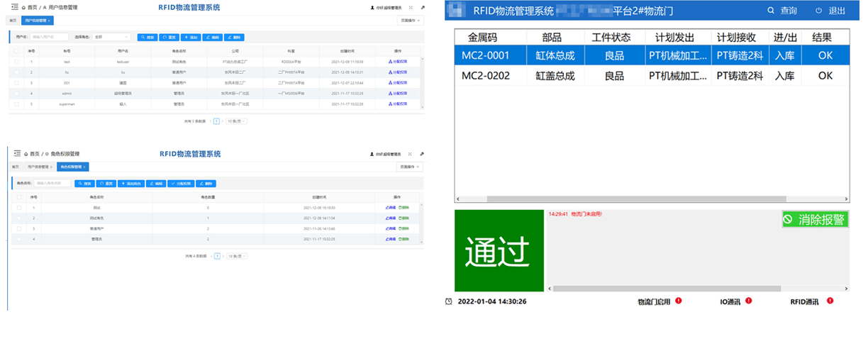
Task: Switch to 用户信息管理 tab in role page
Action: coord(38,167)
